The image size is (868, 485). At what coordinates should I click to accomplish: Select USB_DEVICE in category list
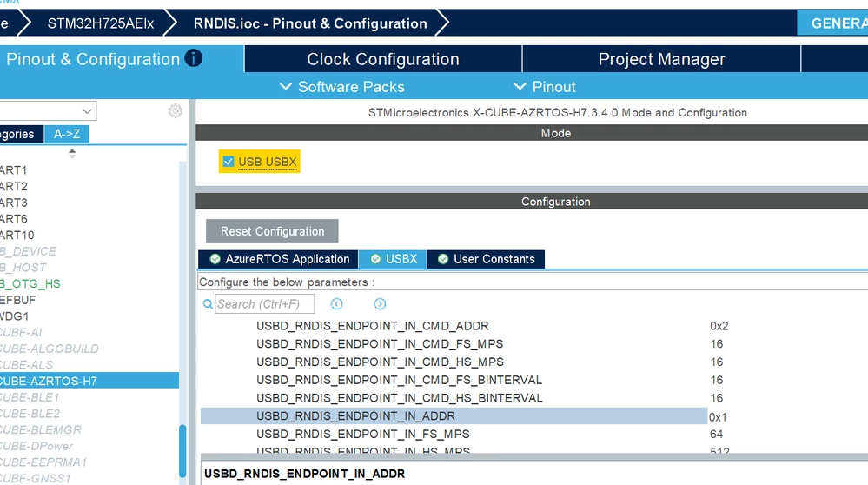(28, 251)
